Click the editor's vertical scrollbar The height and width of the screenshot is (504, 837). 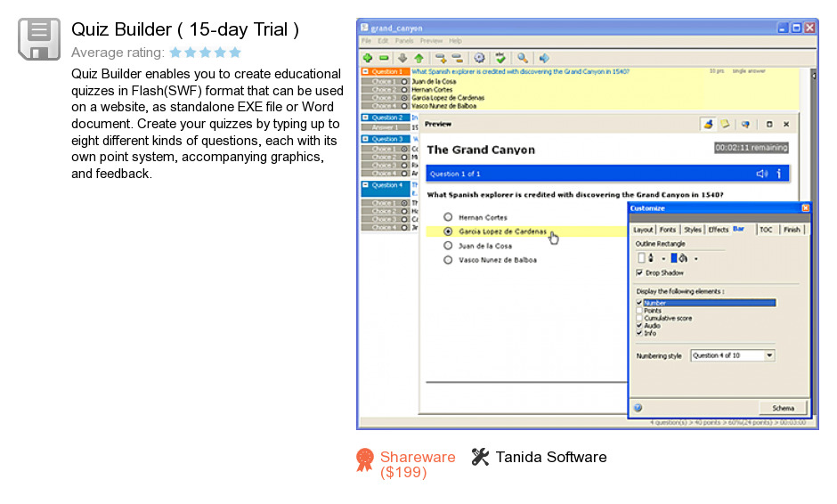(814, 243)
